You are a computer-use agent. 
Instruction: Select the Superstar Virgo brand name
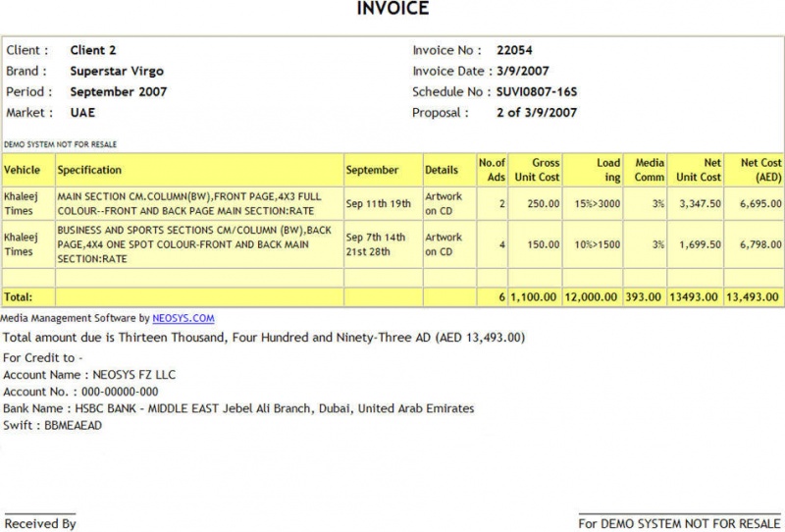pos(117,71)
